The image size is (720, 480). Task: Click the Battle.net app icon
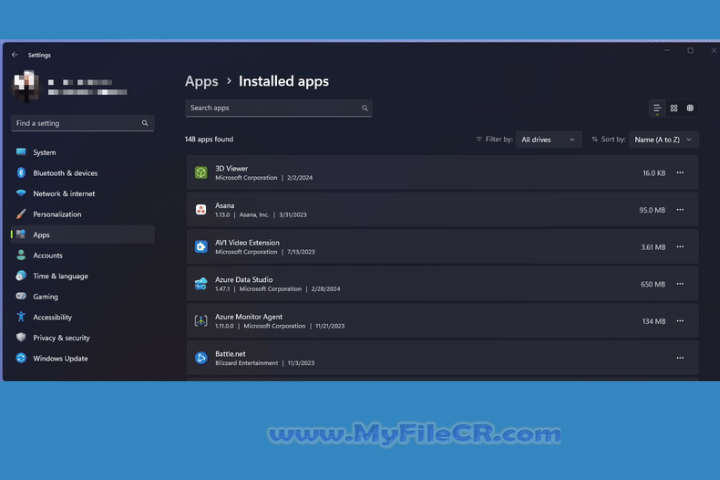coord(201,358)
